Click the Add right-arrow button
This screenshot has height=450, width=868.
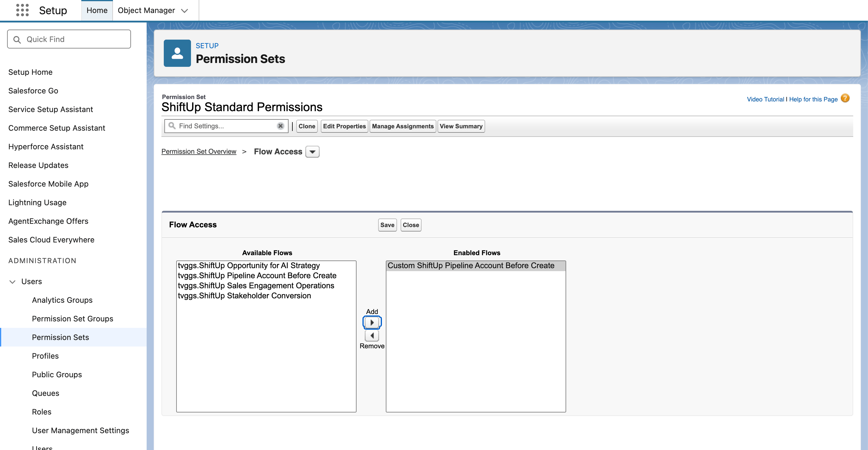(x=372, y=323)
